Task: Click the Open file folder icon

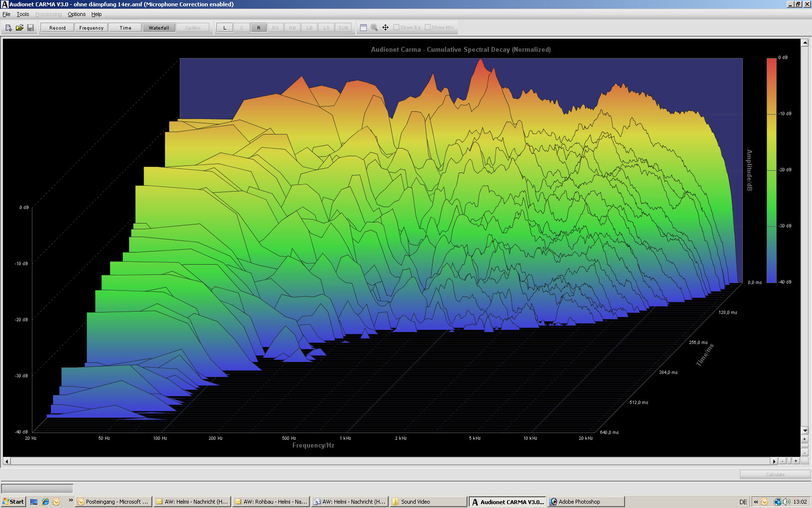Action: tap(19, 28)
